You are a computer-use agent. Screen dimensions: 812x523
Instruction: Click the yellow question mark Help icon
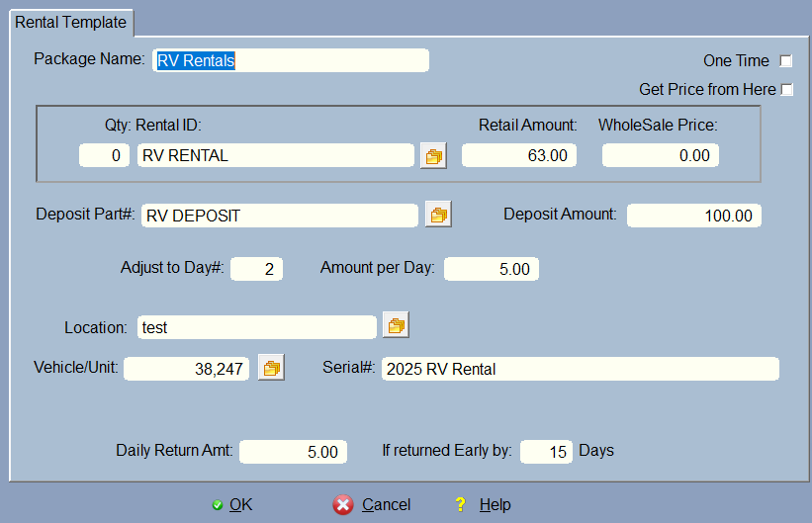pyautogui.click(x=460, y=504)
